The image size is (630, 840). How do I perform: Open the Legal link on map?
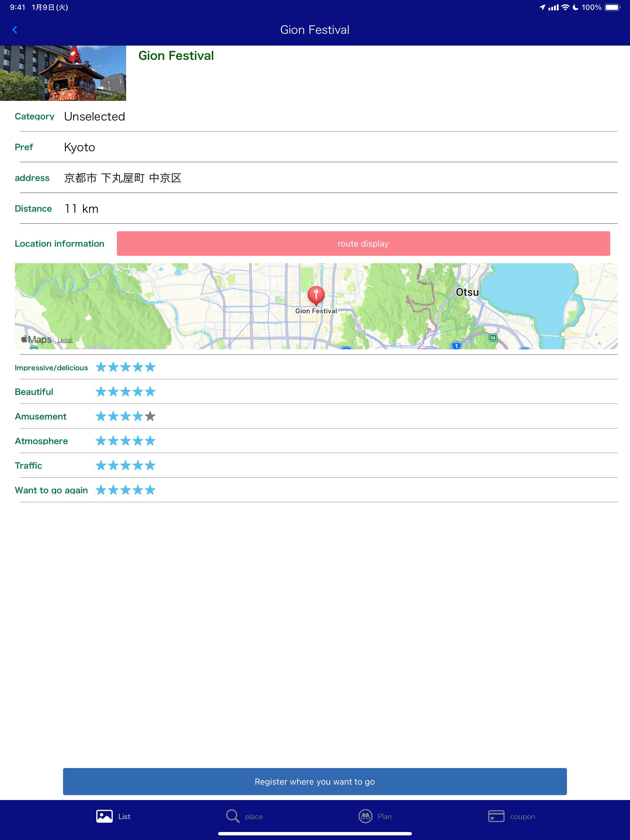(x=65, y=340)
